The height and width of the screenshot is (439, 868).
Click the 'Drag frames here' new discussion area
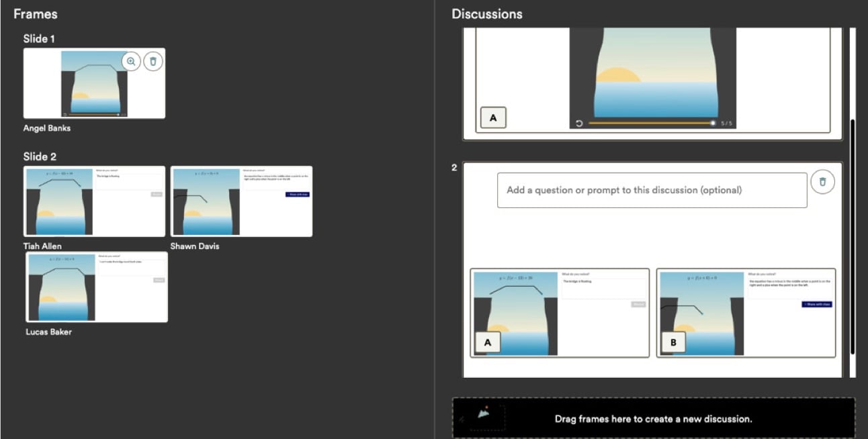[653, 419]
